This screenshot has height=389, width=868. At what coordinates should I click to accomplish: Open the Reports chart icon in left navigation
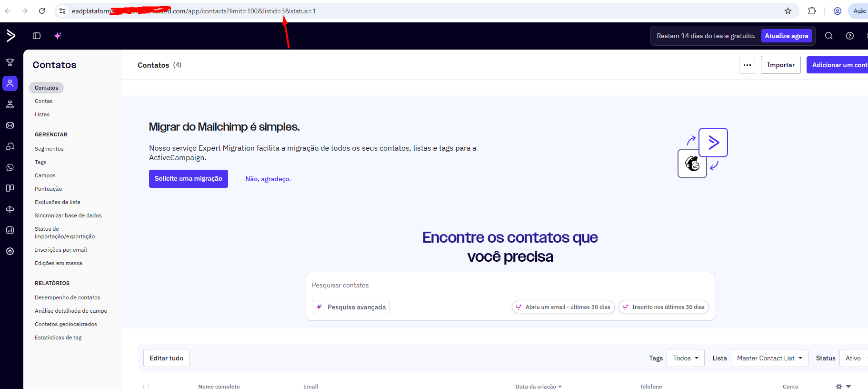click(10, 230)
